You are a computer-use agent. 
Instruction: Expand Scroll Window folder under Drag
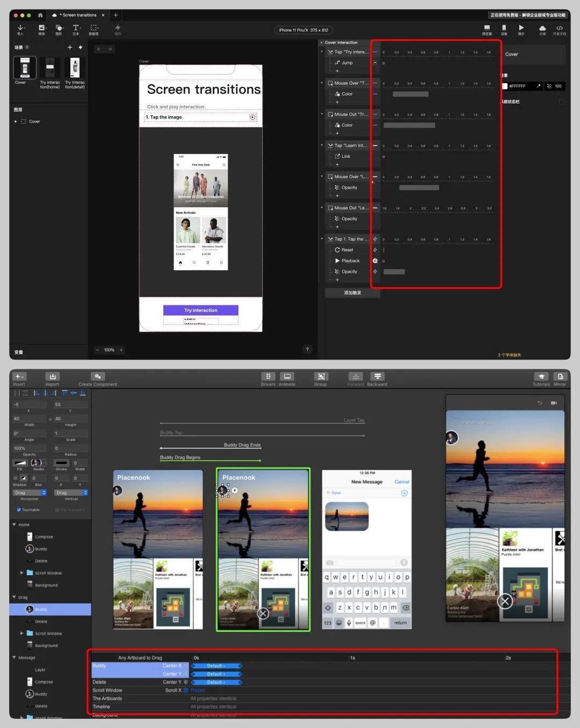click(21, 634)
